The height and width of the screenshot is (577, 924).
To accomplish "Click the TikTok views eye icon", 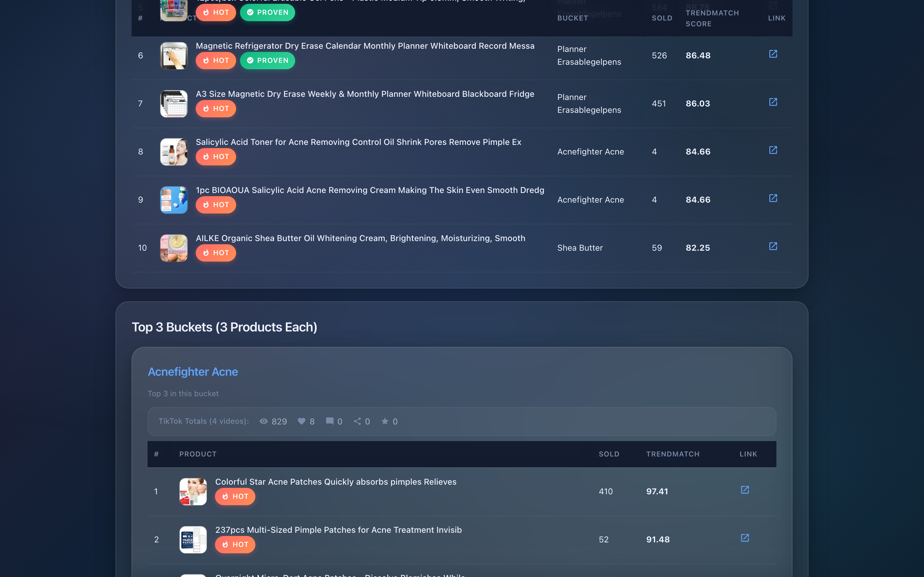I will click(x=263, y=421).
